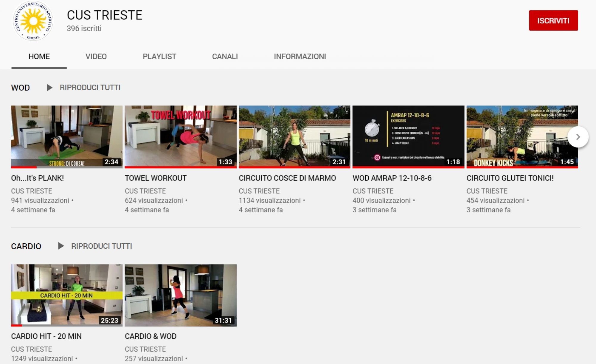Image resolution: width=596 pixels, height=364 pixels.
Task: Open the CIRCUITO COSCE DI MARMO thumbnail
Action: tap(294, 137)
